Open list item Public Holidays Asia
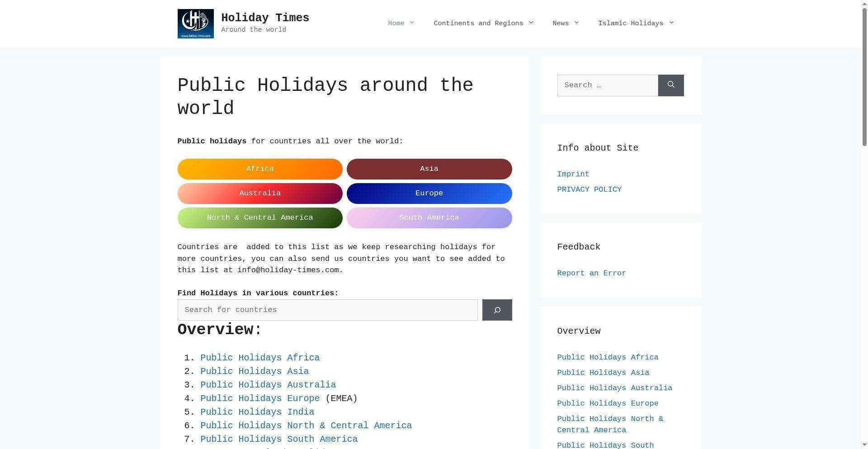Screen dimensions: 868x449 pos(255,371)
